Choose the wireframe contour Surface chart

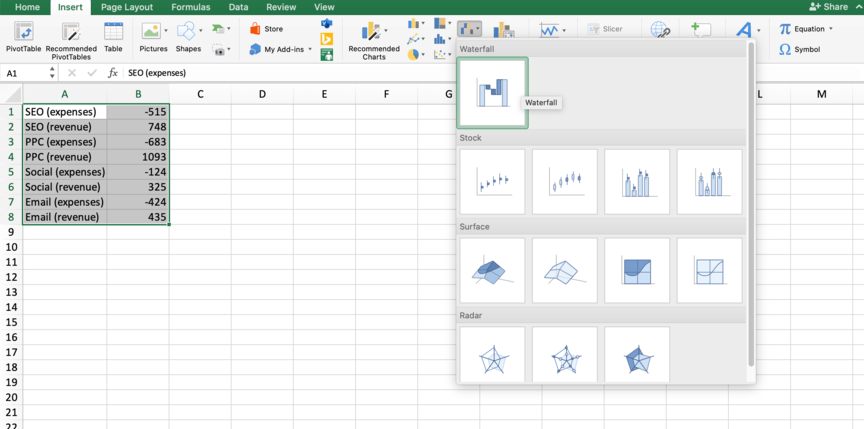coord(709,270)
